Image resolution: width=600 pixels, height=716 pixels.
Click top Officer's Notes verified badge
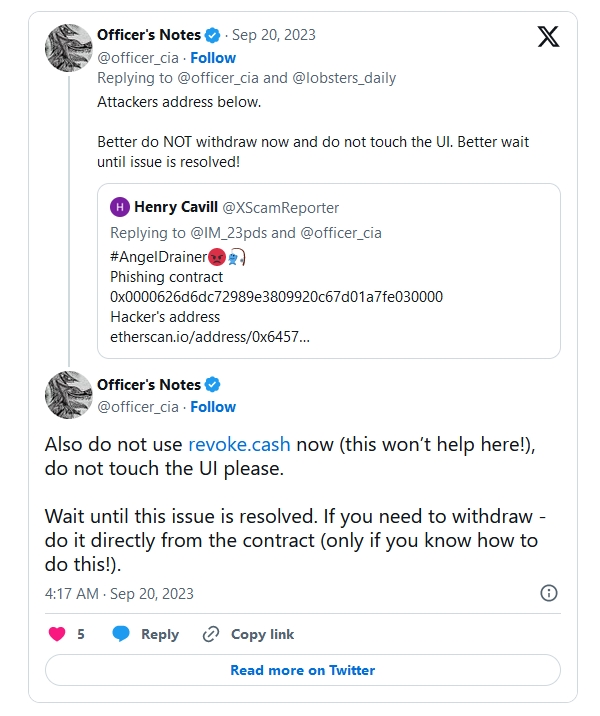tap(213, 35)
